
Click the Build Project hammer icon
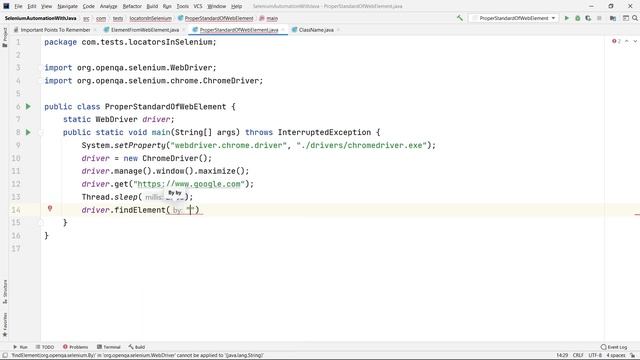(460, 18)
